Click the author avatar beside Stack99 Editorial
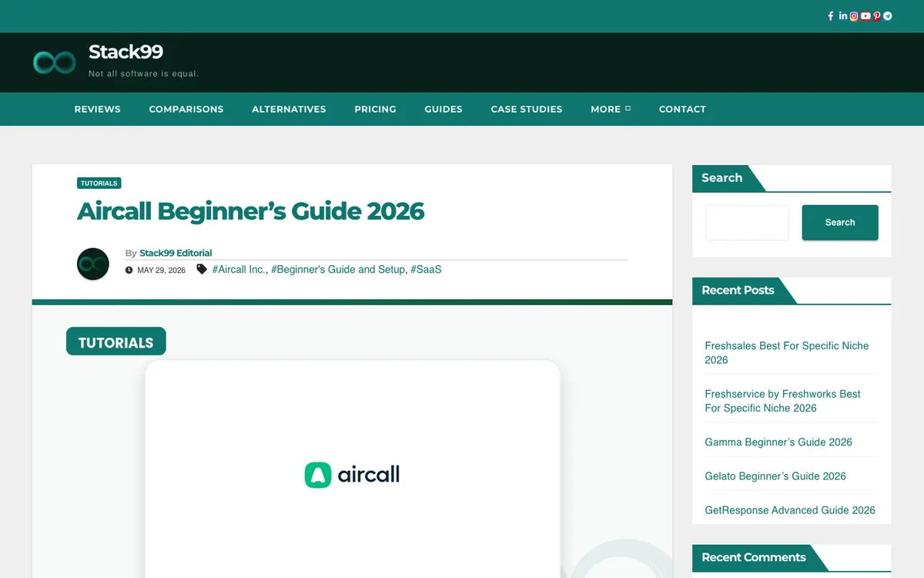This screenshot has height=578, width=924. tap(93, 264)
